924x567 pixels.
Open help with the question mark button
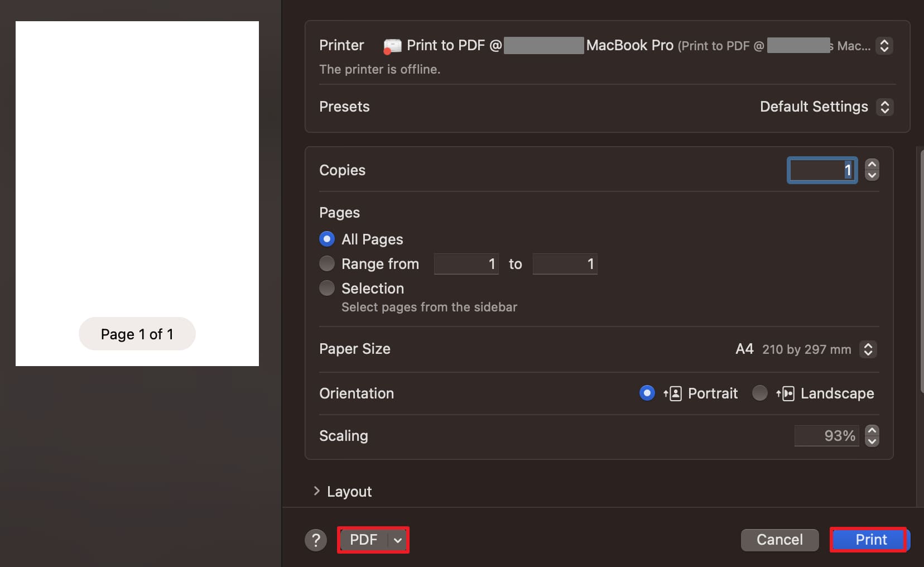click(x=316, y=540)
